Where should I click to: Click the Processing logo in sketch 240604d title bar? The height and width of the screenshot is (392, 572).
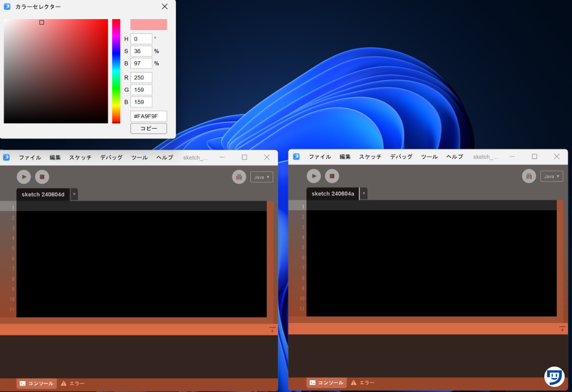(6, 157)
